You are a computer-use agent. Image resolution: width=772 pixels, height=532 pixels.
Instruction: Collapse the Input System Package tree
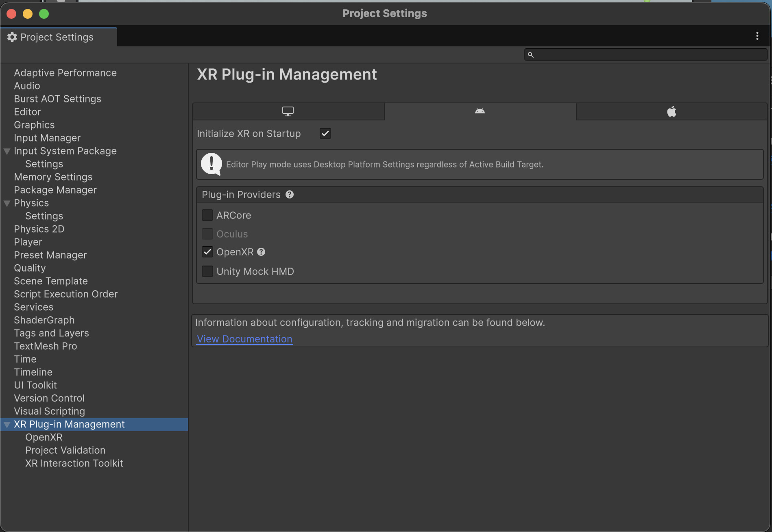(x=7, y=151)
